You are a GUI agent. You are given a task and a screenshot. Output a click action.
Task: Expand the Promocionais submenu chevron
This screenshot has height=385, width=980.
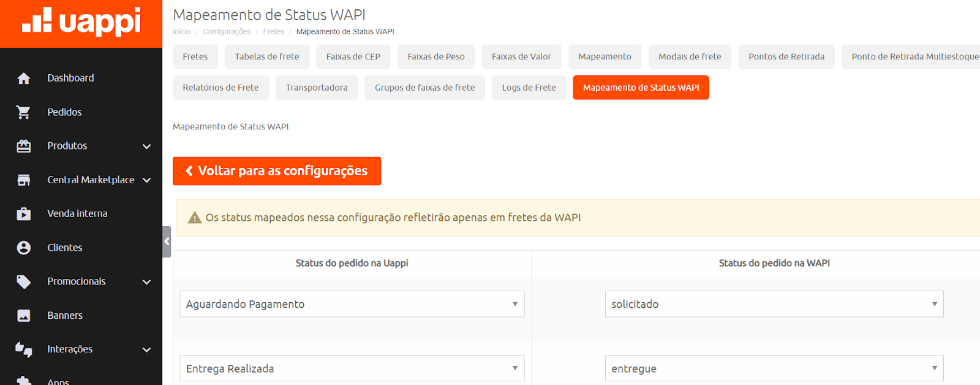[x=146, y=282]
